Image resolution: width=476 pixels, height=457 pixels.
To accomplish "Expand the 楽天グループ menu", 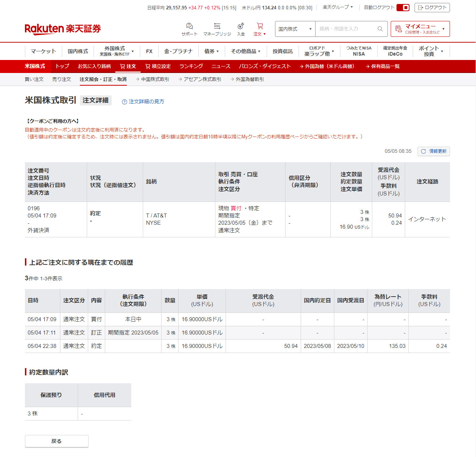I will click(x=338, y=7).
